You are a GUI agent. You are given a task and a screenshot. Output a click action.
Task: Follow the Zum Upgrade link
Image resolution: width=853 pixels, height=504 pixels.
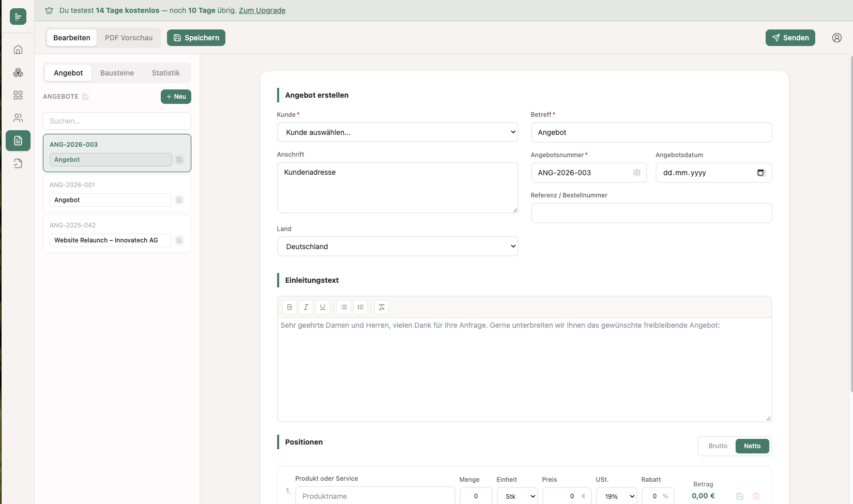coord(262,10)
